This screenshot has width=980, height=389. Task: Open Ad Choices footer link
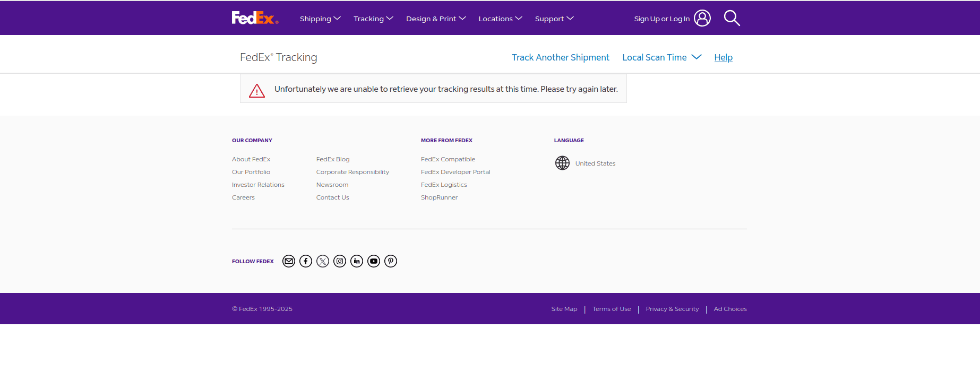[730, 309]
